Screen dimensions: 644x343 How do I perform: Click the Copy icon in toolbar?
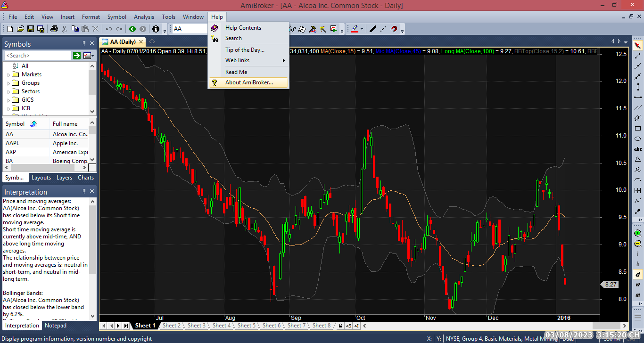(x=76, y=29)
